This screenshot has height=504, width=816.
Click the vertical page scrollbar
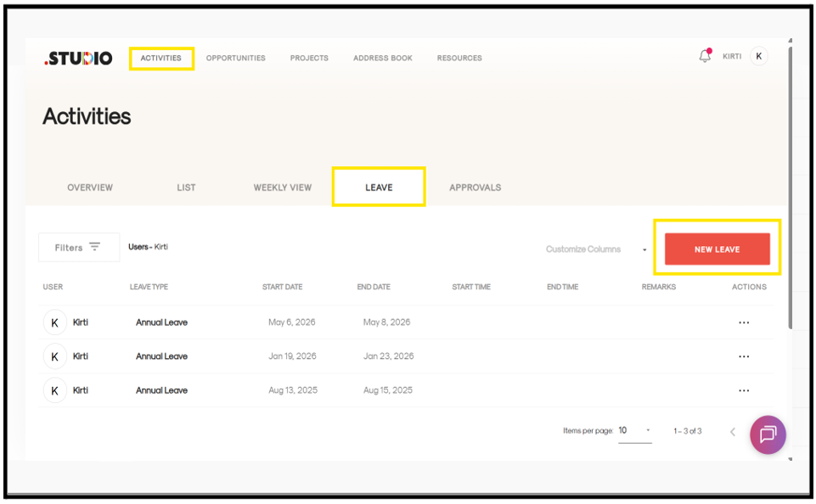tap(790, 188)
